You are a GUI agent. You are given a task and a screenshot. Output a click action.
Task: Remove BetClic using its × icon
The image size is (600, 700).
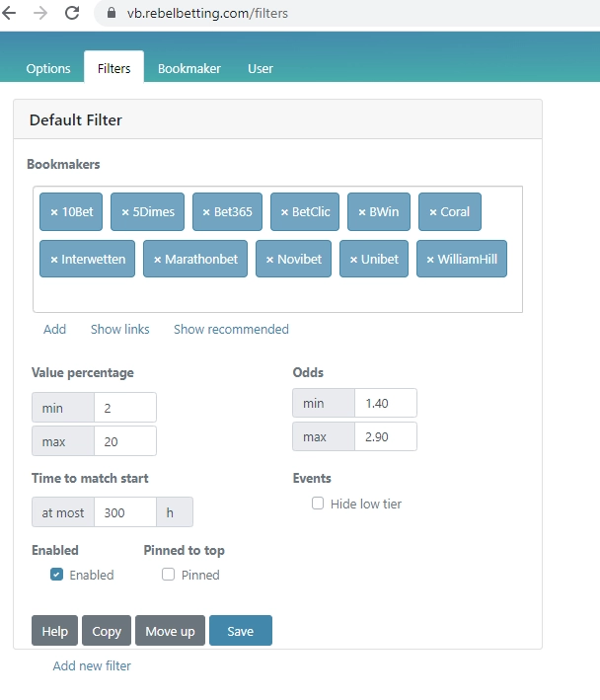pyautogui.click(x=284, y=212)
